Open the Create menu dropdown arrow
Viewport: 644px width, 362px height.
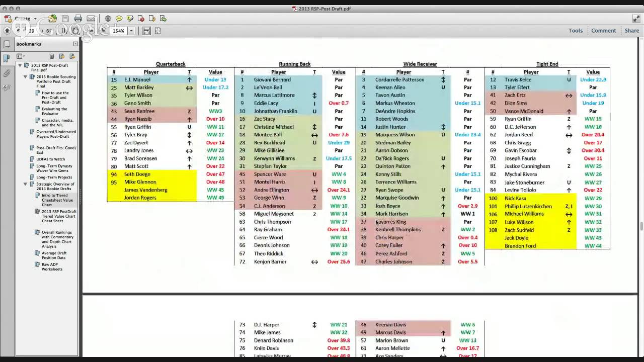click(x=35, y=19)
